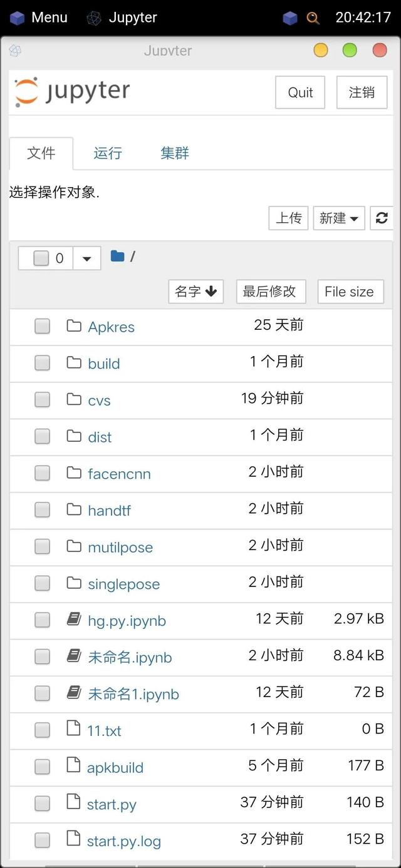Click the refresh file list icon
This screenshot has width=401, height=868.
coord(382,218)
